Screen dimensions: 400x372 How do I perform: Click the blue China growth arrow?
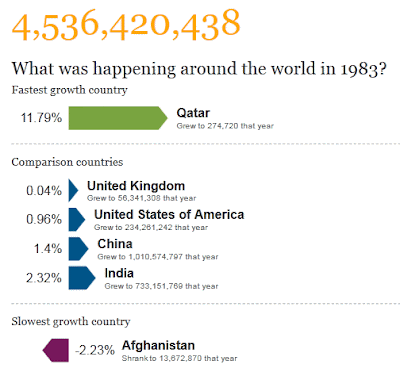point(79,249)
